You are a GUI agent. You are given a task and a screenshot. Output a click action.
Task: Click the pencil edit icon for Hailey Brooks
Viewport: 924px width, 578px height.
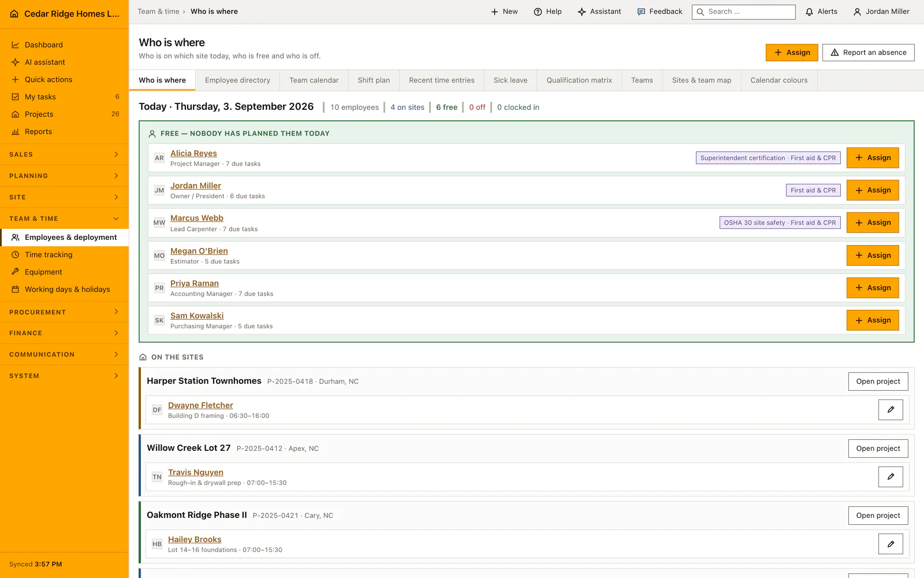click(x=891, y=544)
